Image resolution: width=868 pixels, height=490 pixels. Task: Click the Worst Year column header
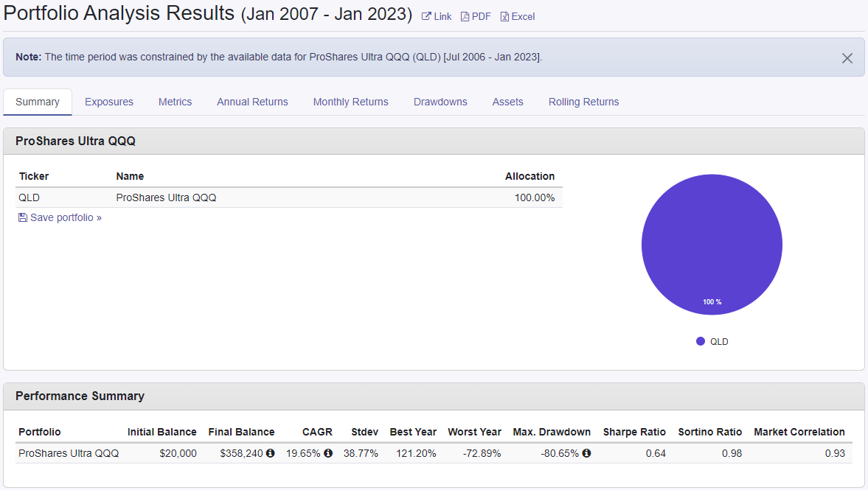pos(474,432)
